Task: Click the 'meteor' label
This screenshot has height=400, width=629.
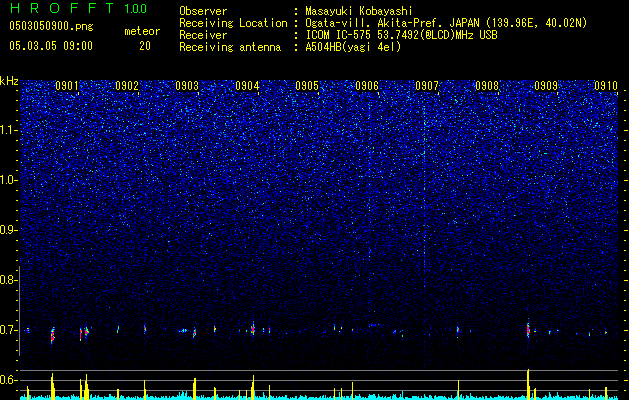Action: click(142, 31)
